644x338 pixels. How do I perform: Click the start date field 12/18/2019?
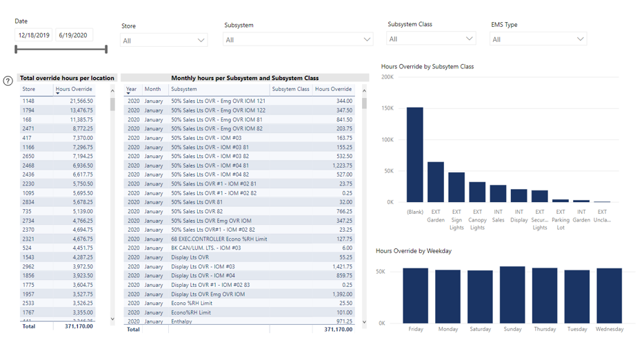point(34,35)
